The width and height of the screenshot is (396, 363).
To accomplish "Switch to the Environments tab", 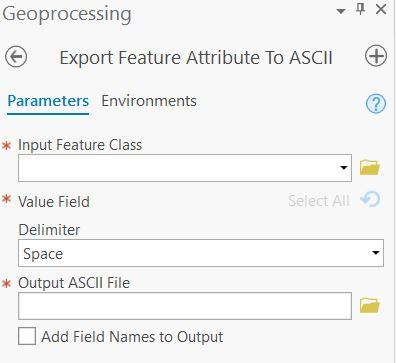I will pyautogui.click(x=149, y=101).
